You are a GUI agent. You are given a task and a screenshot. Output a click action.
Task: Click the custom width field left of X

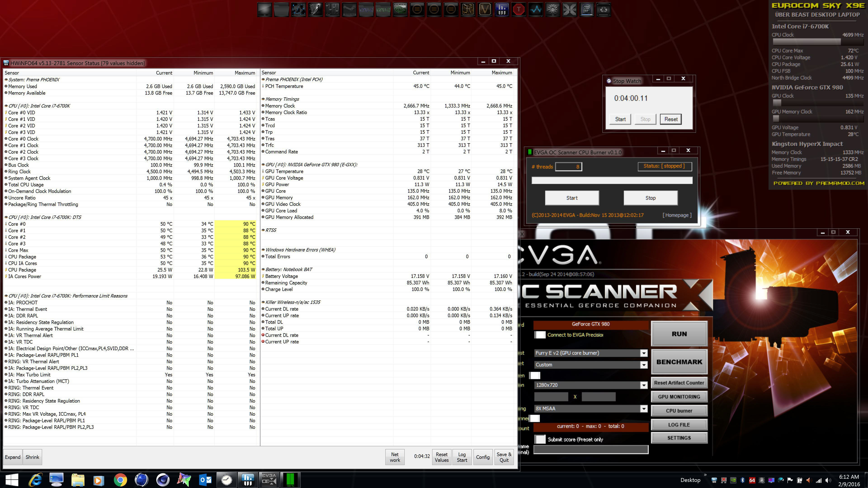coord(551,397)
